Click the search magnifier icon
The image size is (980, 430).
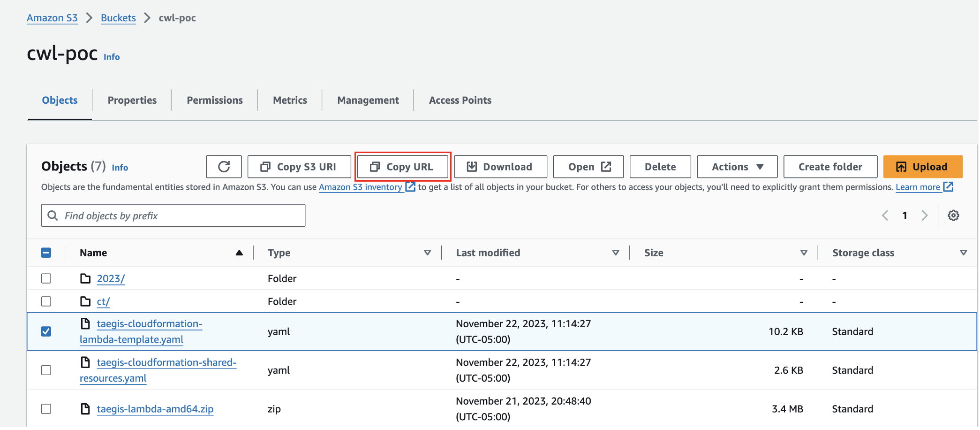pyautogui.click(x=53, y=215)
